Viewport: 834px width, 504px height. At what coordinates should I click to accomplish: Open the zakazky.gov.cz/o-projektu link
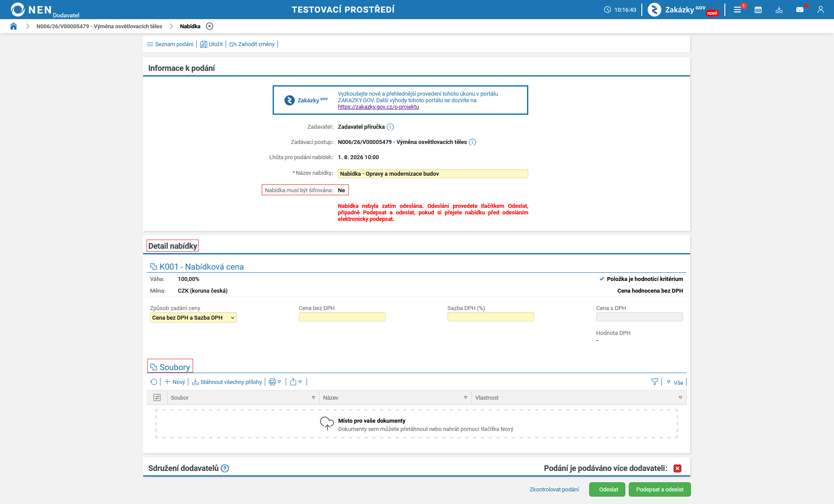[x=378, y=107]
